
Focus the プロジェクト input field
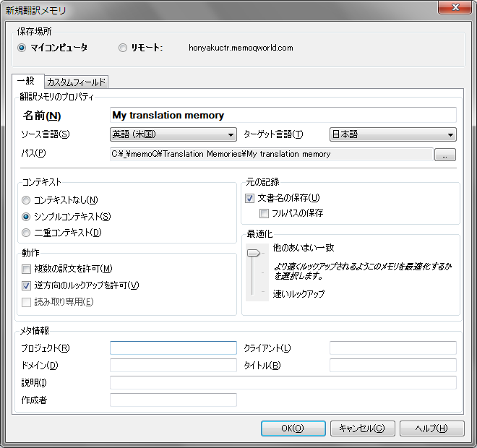pos(173,348)
